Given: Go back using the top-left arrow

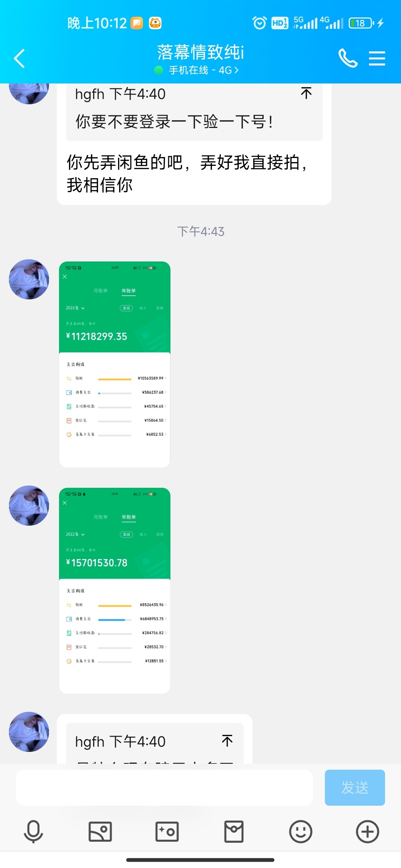Looking at the screenshot, I should click(x=19, y=59).
